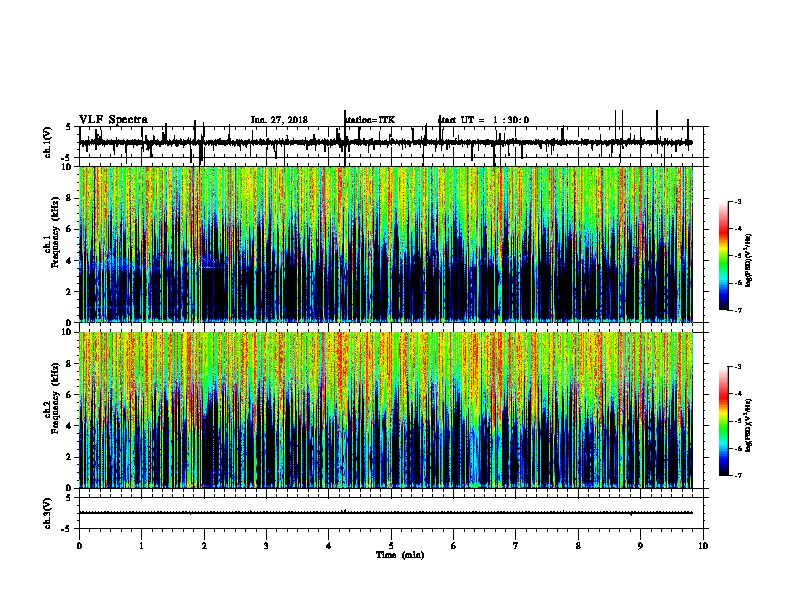The height and width of the screenshot is (612, 792).
Task: Click the "0" tick on the time axis
Action: tap(79, 546)
